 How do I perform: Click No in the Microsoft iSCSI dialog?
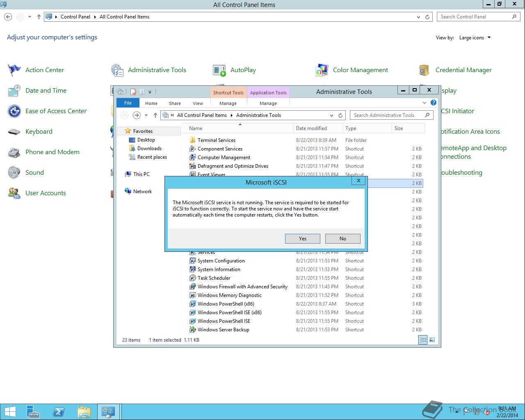pos(343,239)
